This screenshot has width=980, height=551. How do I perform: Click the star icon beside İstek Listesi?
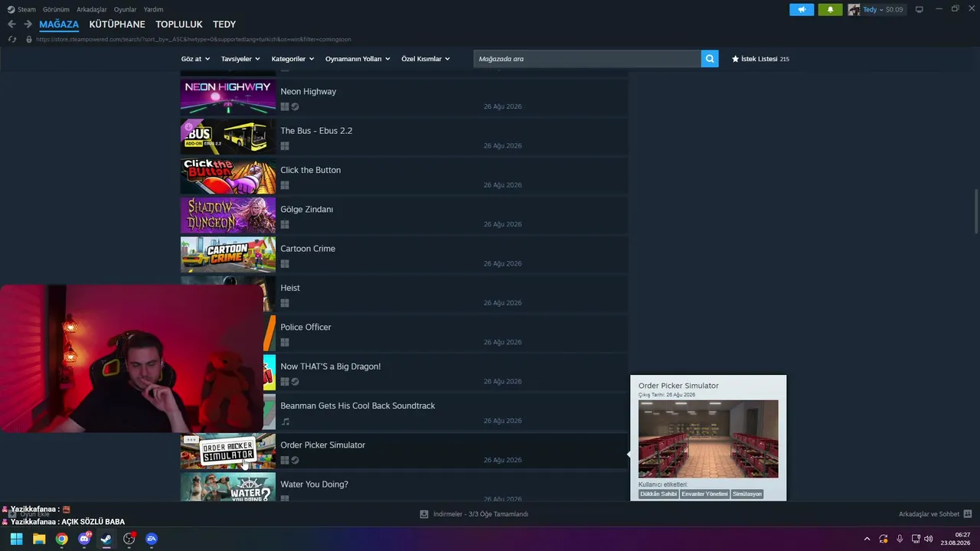click(735, 59)
